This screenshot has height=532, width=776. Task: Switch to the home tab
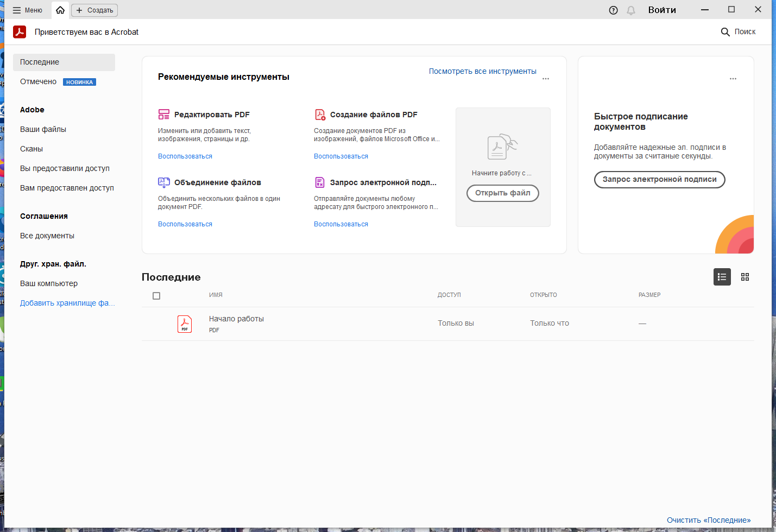point(60,10)
